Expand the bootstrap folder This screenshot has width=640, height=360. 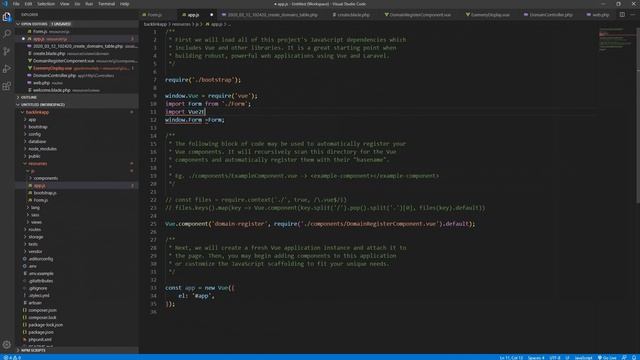77,127
